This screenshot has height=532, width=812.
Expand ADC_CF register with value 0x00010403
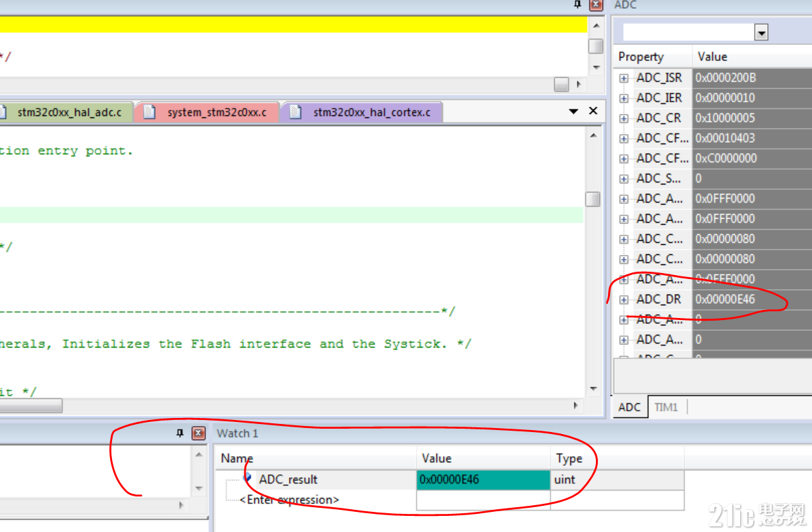click(624, 138)
